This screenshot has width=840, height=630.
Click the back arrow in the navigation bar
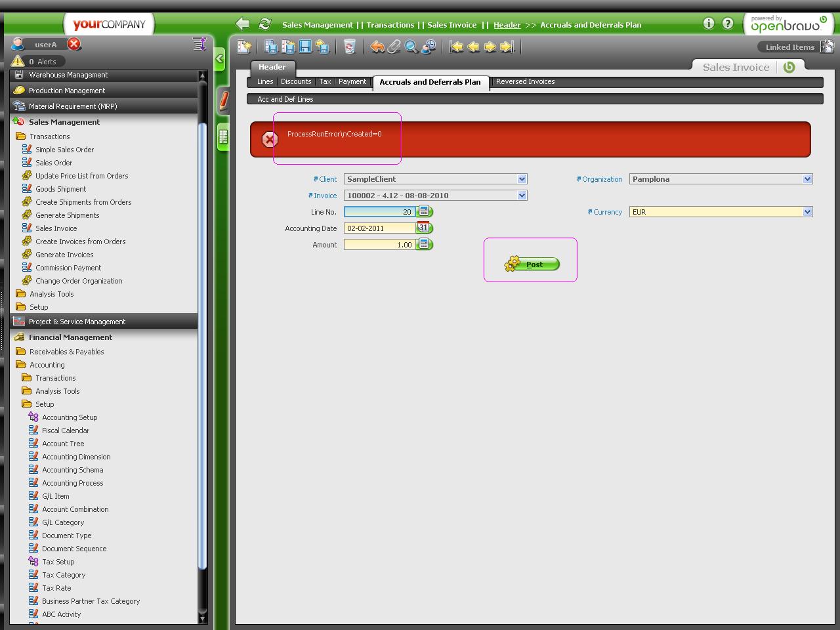[243, 24]
